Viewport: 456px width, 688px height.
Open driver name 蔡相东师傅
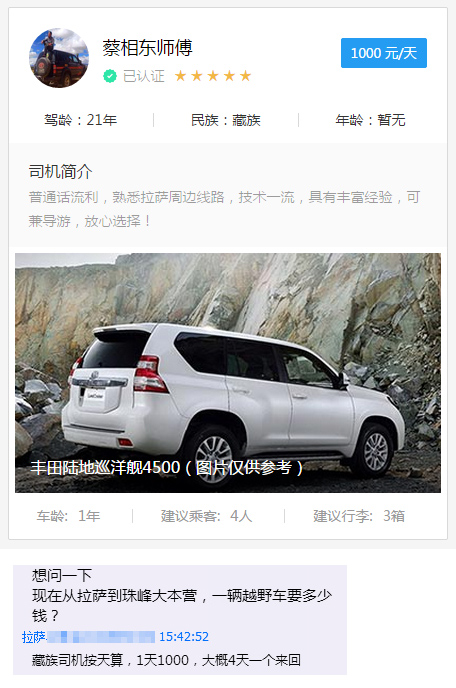[x=147, y=48]
